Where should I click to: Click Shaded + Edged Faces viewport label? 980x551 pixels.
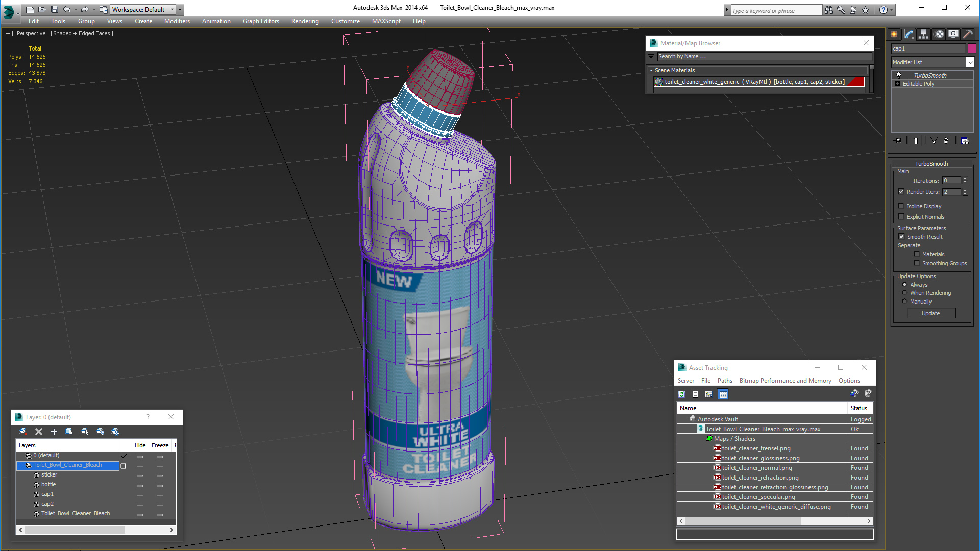pyautogui.click(x=82, y=33)
